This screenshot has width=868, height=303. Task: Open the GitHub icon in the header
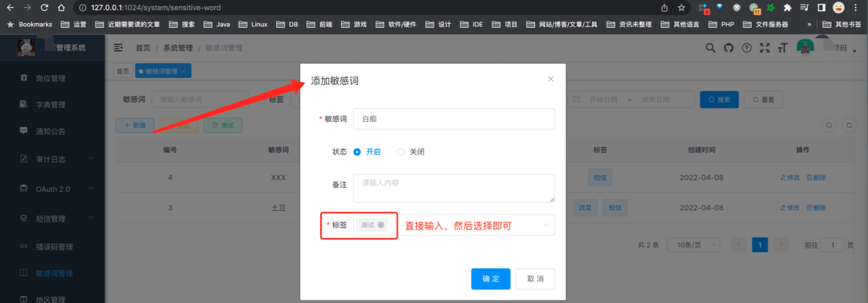click(x=729, y=48)
